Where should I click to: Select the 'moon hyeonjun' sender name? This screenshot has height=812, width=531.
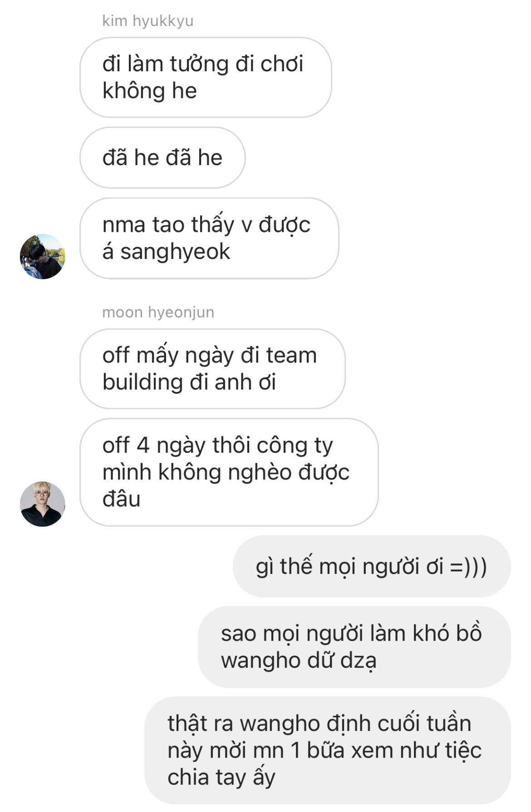click(158, 313)
